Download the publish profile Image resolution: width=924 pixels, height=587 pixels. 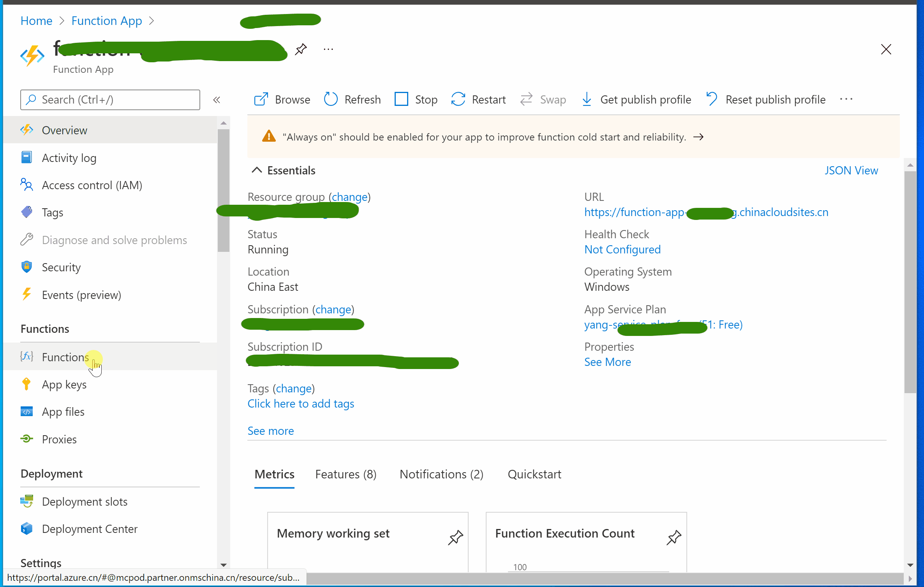(587, 100)
